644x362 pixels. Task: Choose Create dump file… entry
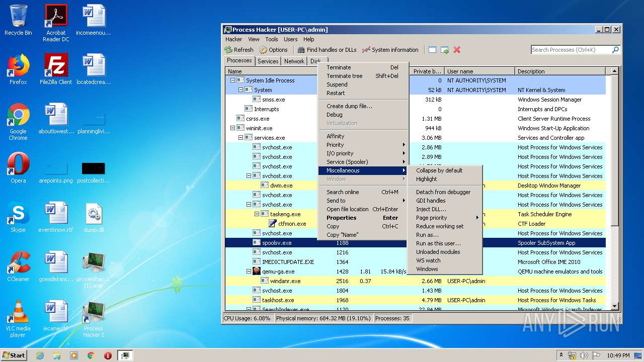[x=362, y=106]
